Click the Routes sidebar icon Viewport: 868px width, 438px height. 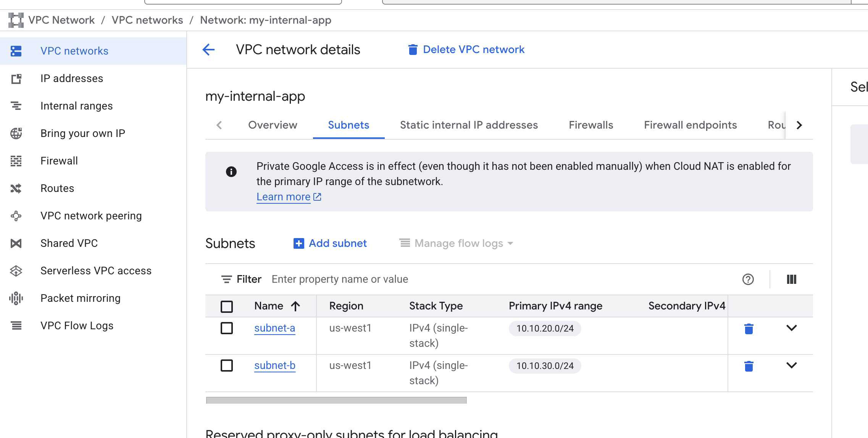16,188
